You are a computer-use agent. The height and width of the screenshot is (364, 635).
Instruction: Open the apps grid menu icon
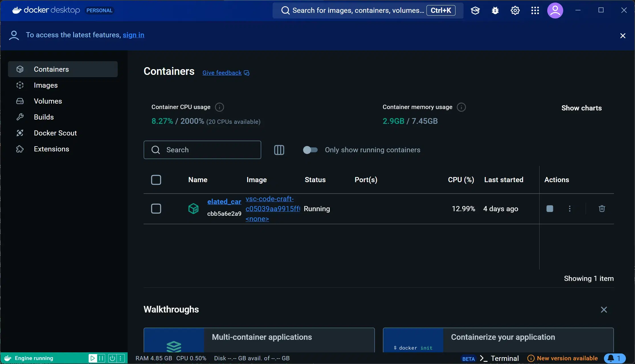(535, 11)
